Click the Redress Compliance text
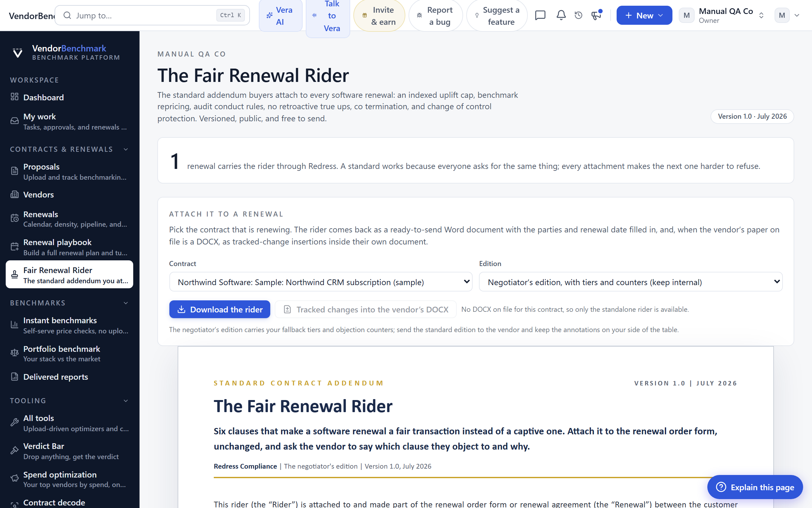This screenshot has height=508, width=812. 245,466
